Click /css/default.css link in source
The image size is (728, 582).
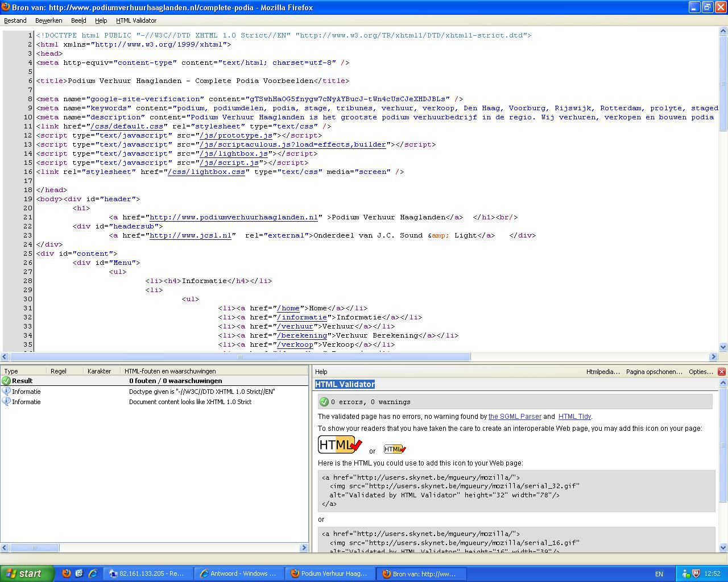tap(127, 126)
